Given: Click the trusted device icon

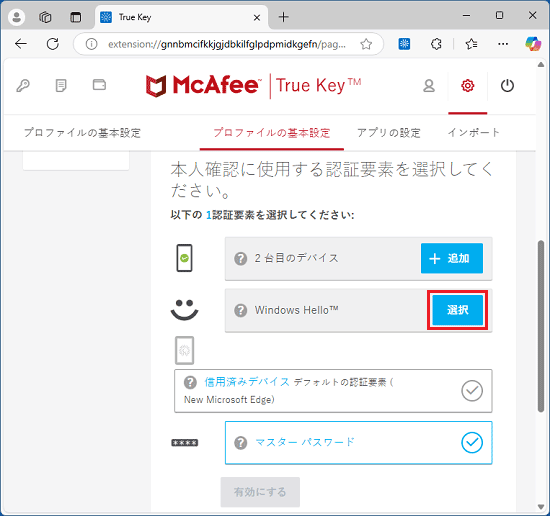Looking at the screenshot, I should tap(185, 350).
